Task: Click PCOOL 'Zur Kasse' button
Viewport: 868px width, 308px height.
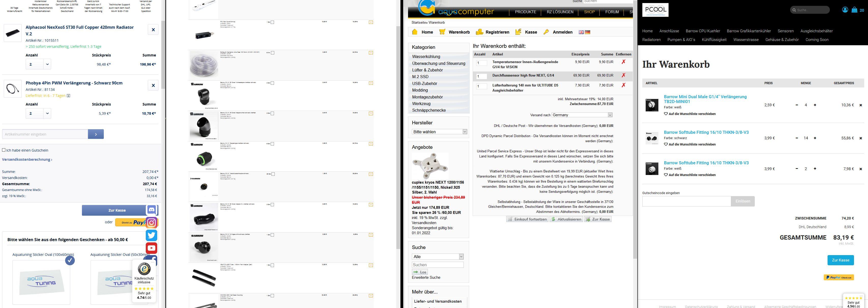Action: (x=840, y=260)
